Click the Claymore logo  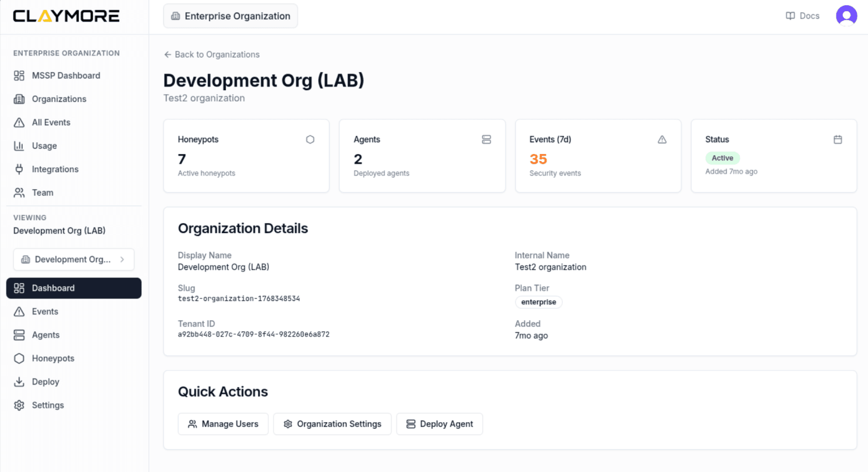pos(66,16)
